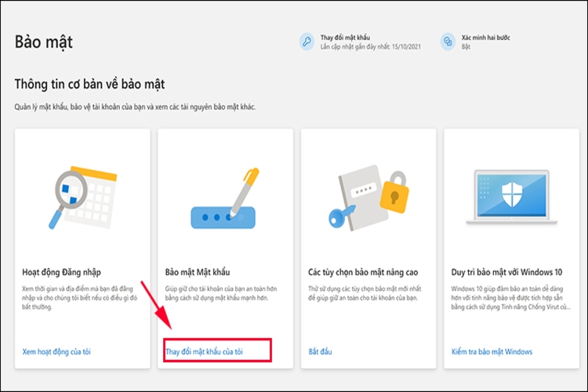
Task: Click "Xác minh hai bước" header text
Action: click(x=485, y=38)
